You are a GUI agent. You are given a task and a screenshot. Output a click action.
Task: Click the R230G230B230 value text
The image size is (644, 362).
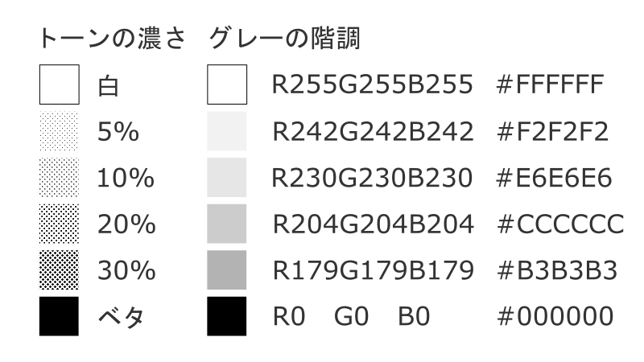click(372, 179)
